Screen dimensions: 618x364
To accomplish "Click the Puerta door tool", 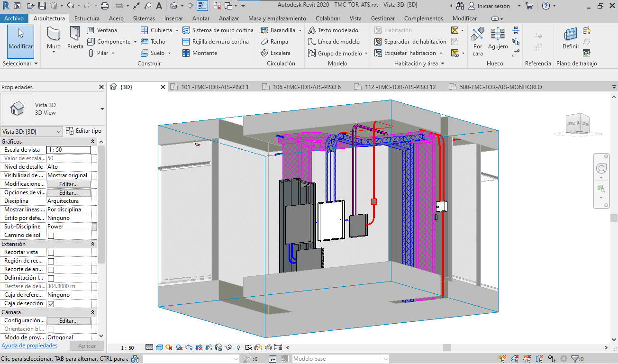I will point(75,38).
